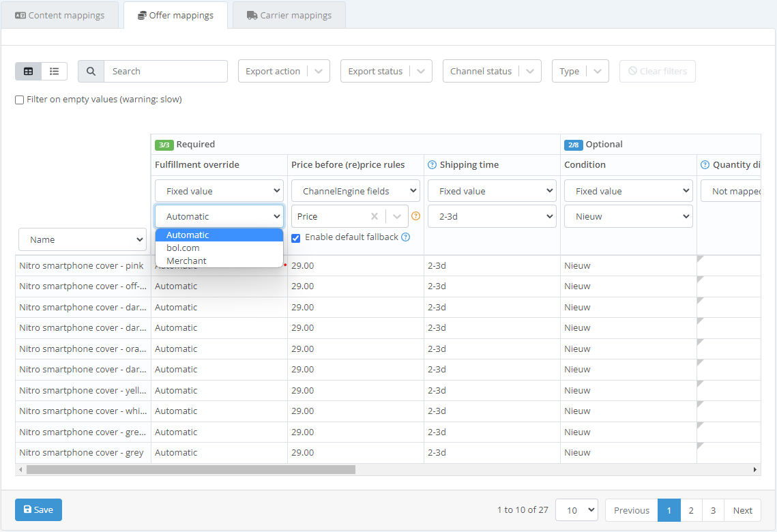Open the Channel status filter dropdown
This screenshot has height=532, width=777.
(491, 71)
